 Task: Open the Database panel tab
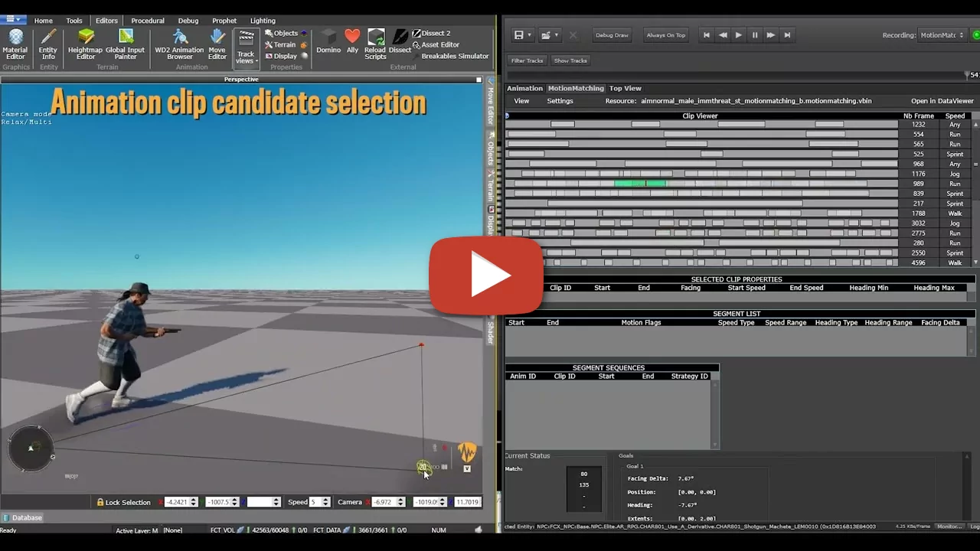(x=21, y=517)
